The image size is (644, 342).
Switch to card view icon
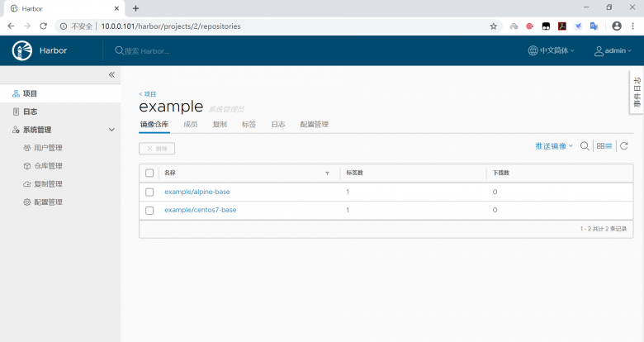pyautogui.click(x=600, y=146)
